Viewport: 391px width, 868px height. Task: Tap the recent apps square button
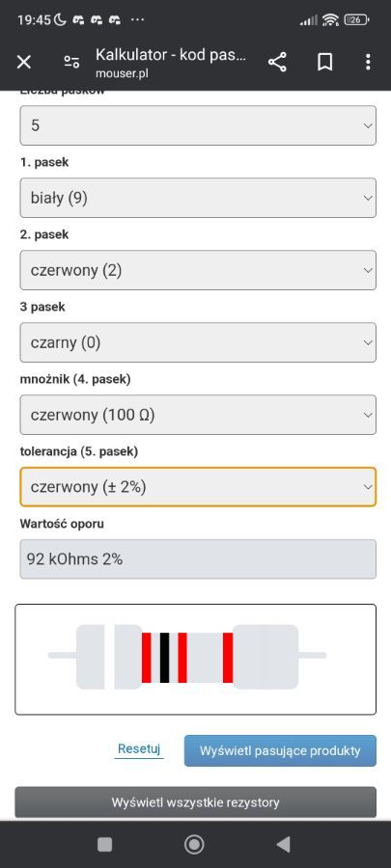pyautogui.click(x=104, y=844)
